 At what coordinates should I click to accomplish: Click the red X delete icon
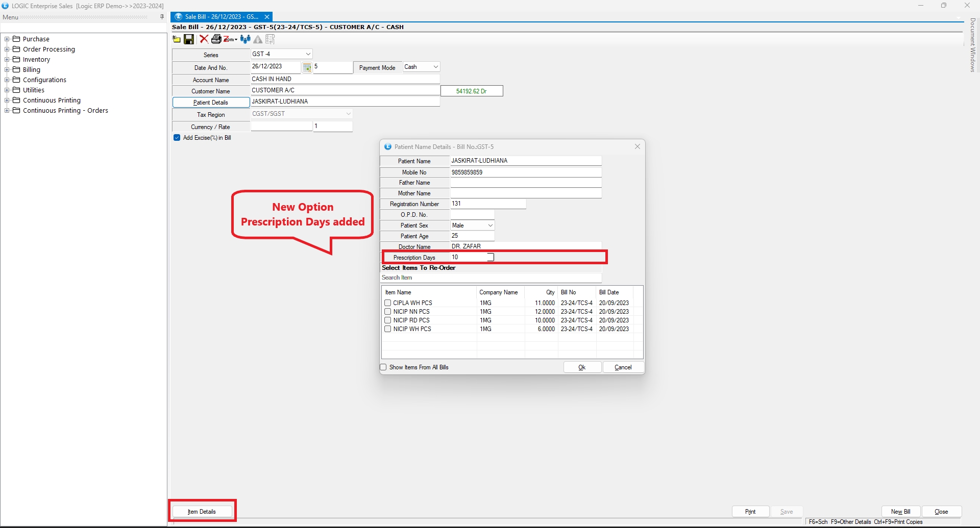pos(204,39)
